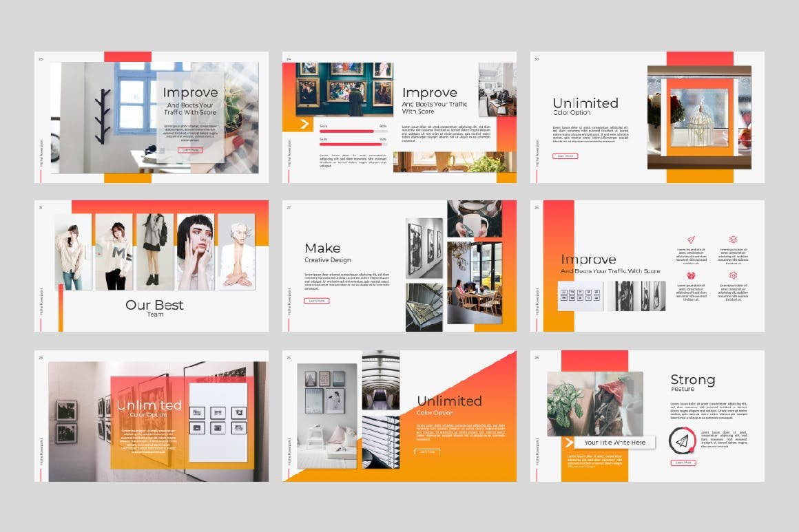The height and width of the screenshot is (532, 799).
Task: Click 'Improve' heading on the frosted panel
Action: point(190,93)
